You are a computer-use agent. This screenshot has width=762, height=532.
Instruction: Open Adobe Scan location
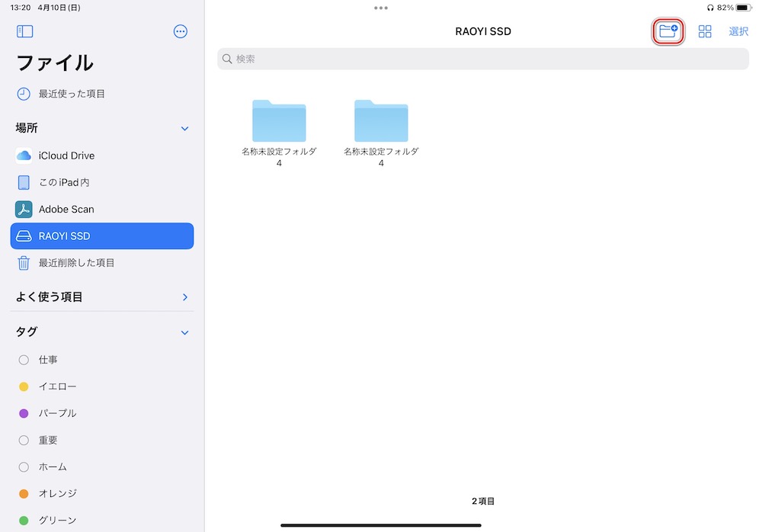tap(102, 209)
